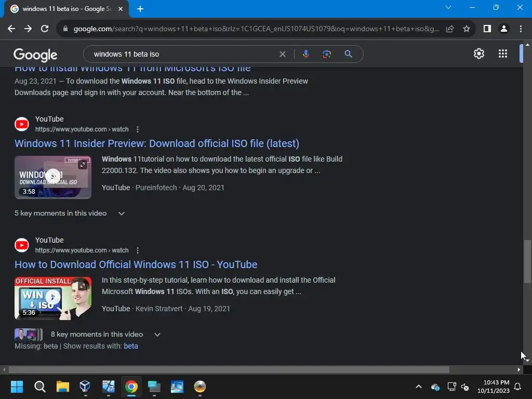Reload the current page
The image size is (532, 399).
(x=45, y=29)
